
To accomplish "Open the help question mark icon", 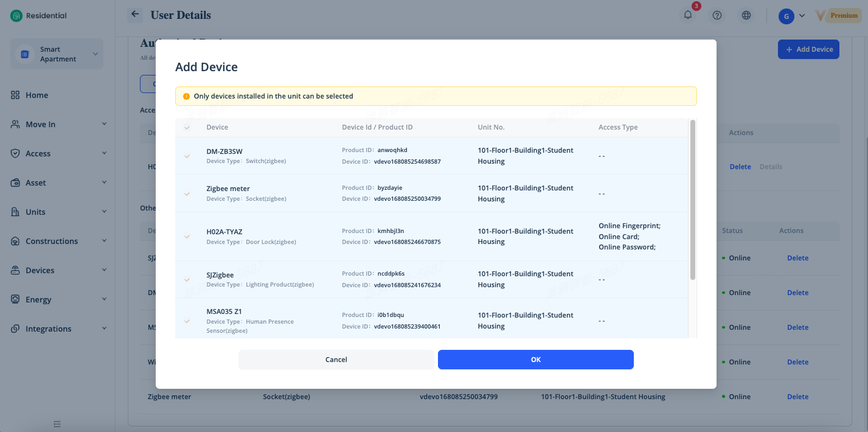I will coord(717,16).
